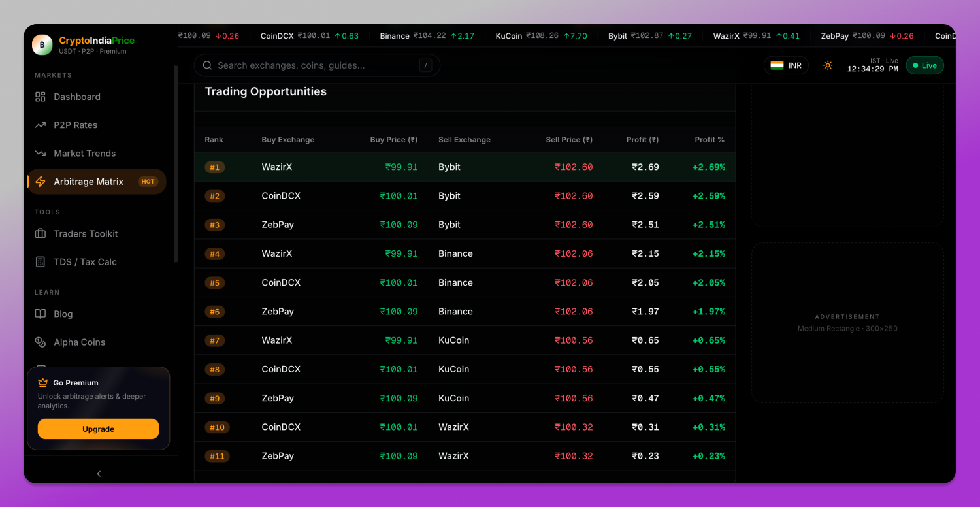
Task: Click the Alpha Coins coins icon
Action: click(41, 342)
